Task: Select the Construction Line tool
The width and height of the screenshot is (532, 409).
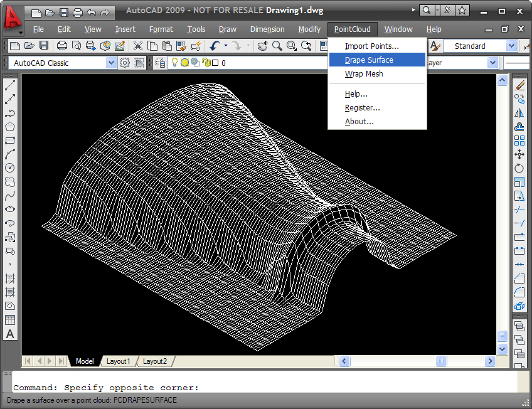Action: pyautogui.click(x=10, y=99)
